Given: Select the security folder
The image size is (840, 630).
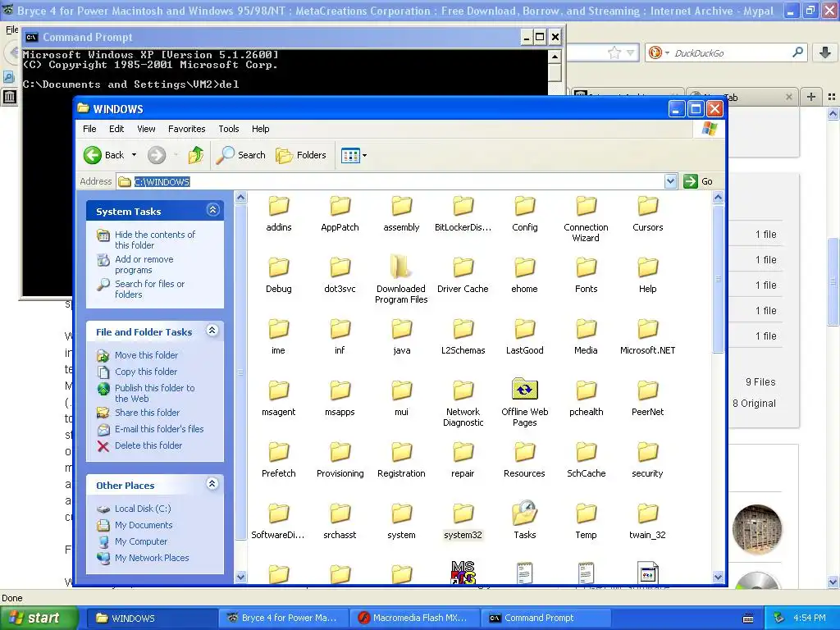Looking at the screenshot, I should (x=648, y=459).
